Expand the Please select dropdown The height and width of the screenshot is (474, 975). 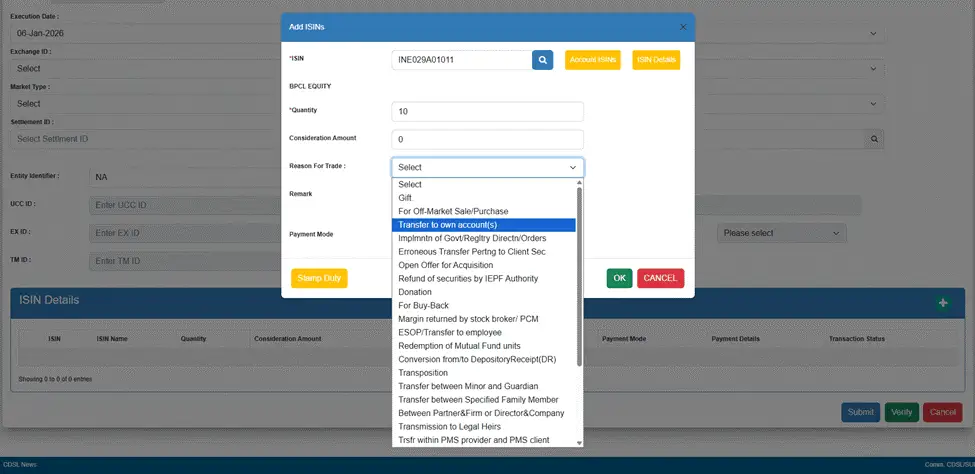point(781,233)
